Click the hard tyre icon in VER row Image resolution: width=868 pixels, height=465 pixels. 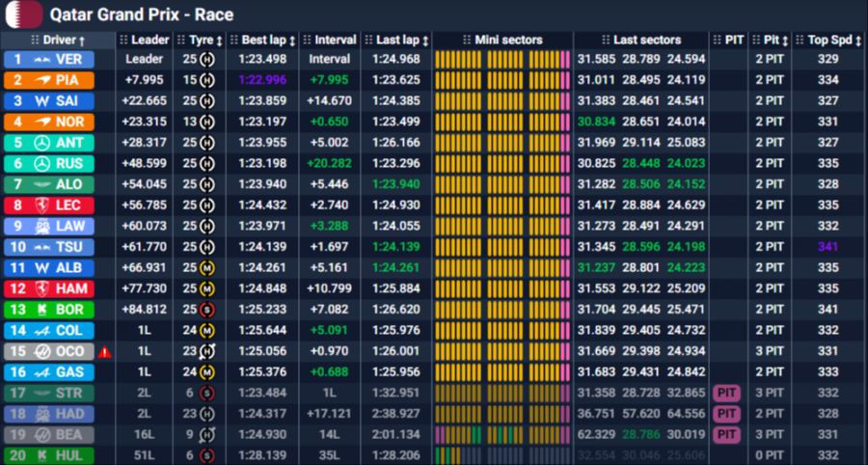207,59
